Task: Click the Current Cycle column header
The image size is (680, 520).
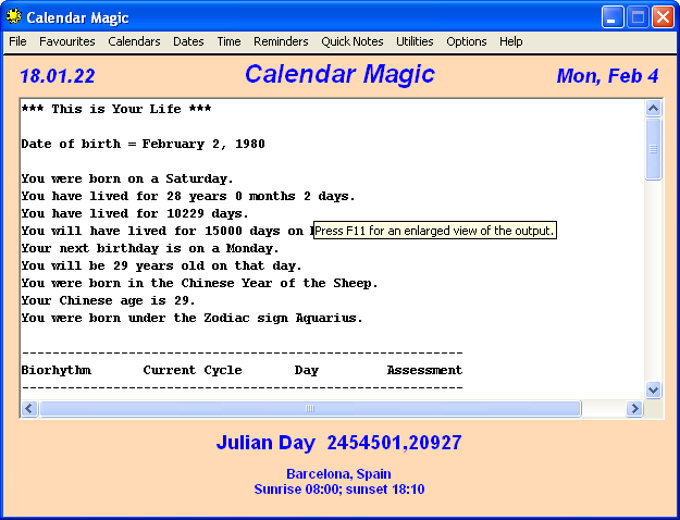Action: tap(193, 370)
